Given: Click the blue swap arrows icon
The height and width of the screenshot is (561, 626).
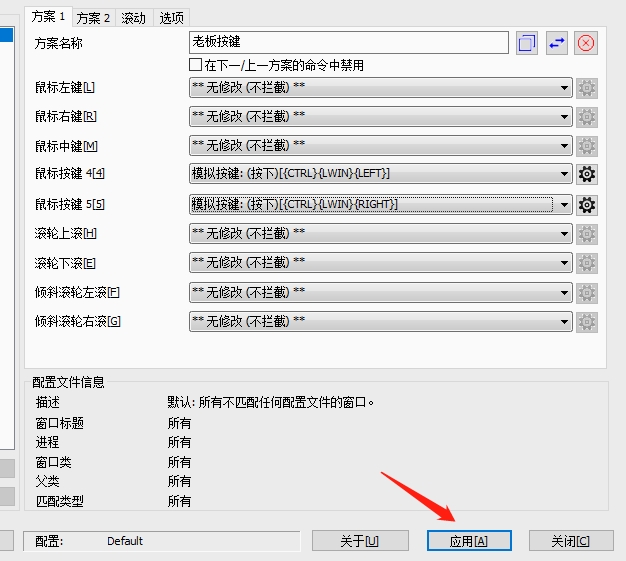Looking at the screenshot, I should [557, 43].
